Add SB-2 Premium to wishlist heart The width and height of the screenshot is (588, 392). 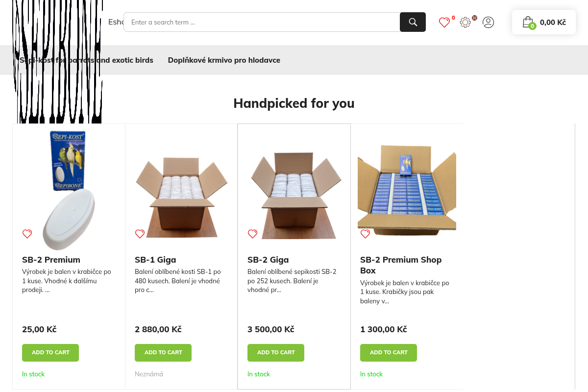point(27,234)
